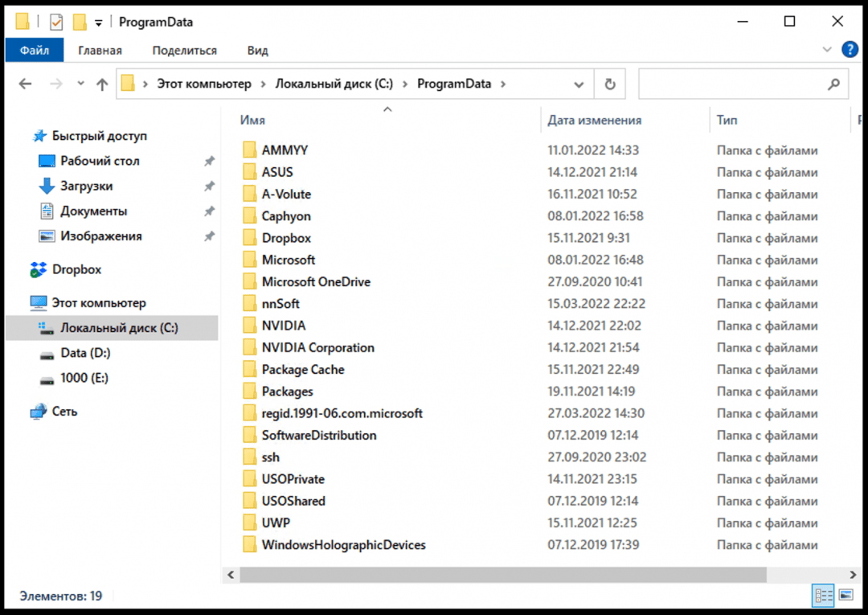The width and height of the screenshot is (868, 615).
Task: Click the horizontal scrollbar thumb
Action: (502, 575)
